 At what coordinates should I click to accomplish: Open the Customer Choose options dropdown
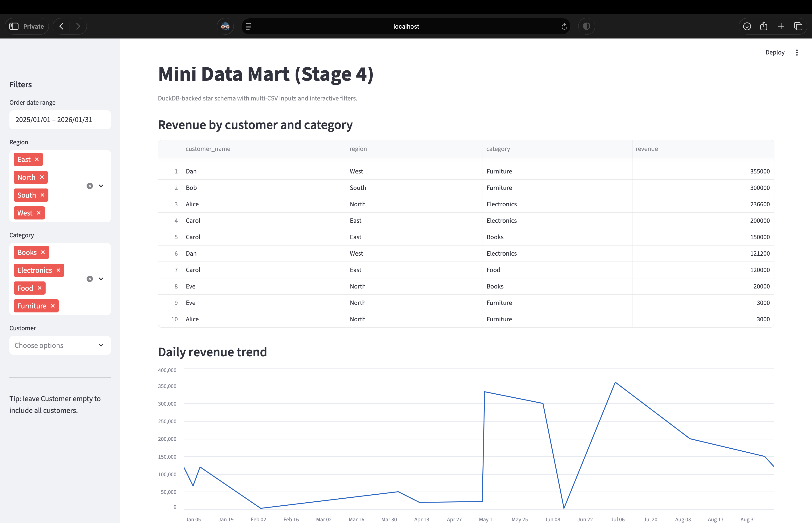coord(60,345)
